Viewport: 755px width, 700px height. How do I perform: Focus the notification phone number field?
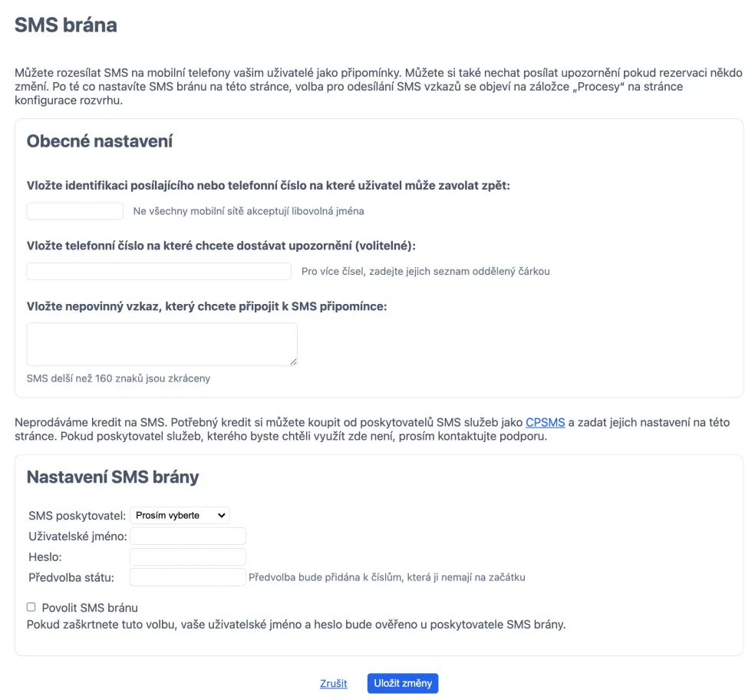(x=159, y=271)
